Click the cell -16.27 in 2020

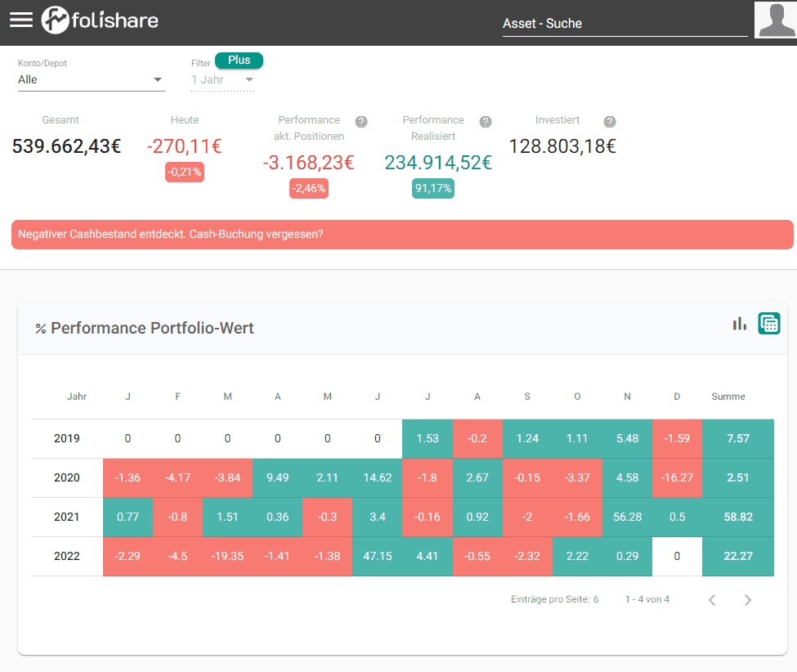pos(677,477)
